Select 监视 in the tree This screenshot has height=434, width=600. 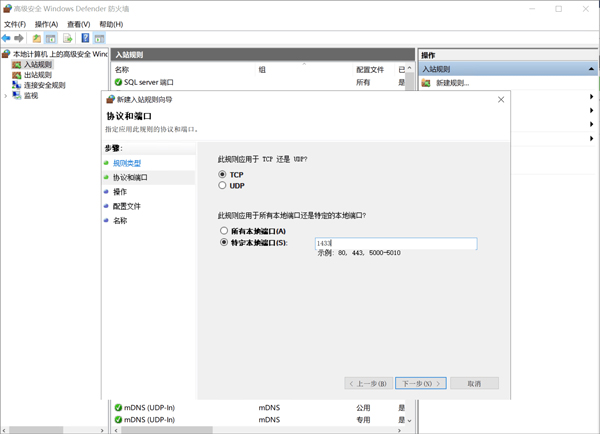click(x=31, y=96)
